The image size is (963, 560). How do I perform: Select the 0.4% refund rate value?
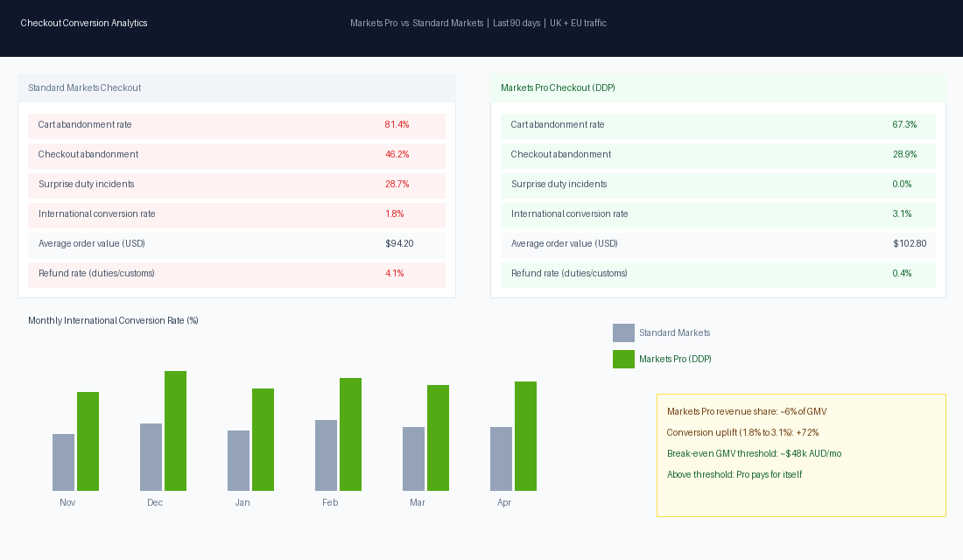902,273
